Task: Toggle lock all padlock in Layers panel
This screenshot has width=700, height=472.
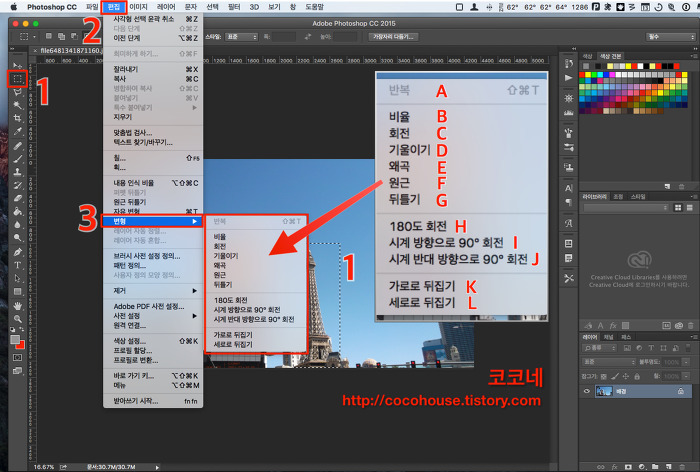Action: click(637, 376)
